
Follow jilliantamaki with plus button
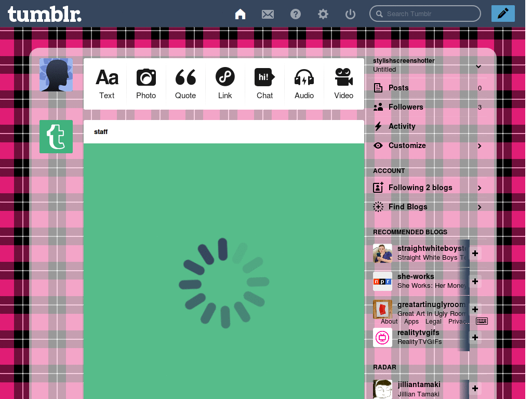pos(475,389)
